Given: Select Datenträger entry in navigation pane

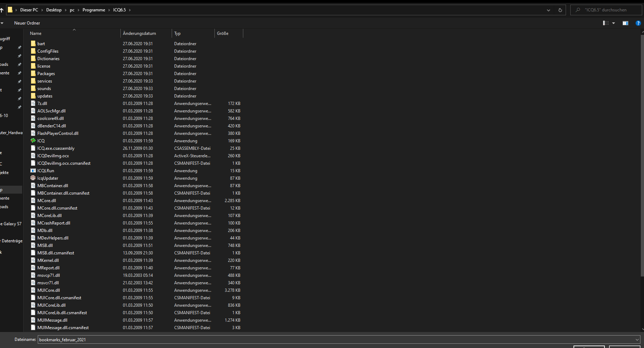Looking at the screenshot, I should (11, 241).
